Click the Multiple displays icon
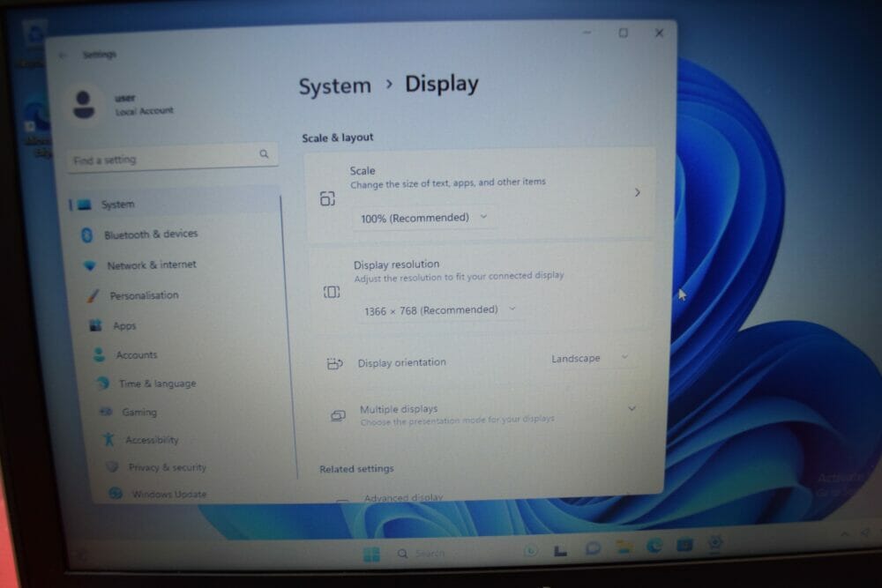882x588 pixels. point(338,415)
